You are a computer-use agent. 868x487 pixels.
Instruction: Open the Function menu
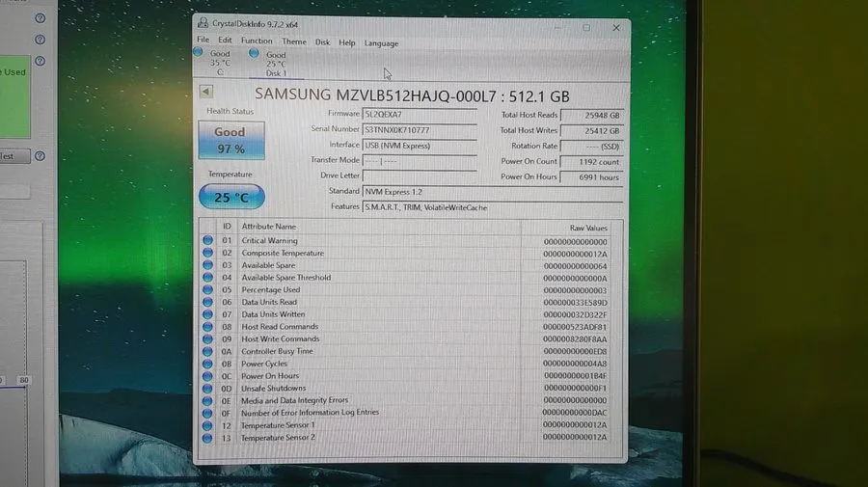(x=257, y=41)
